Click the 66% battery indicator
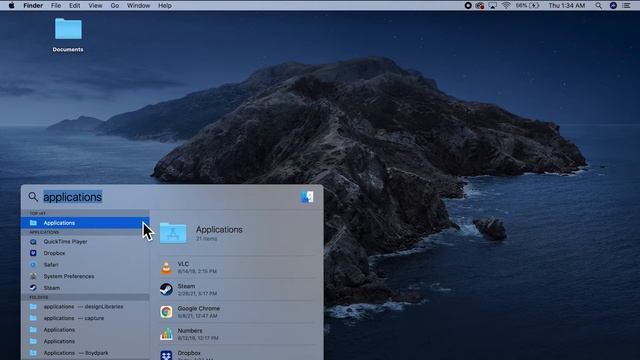640x360 pixels. coord(527,5)
